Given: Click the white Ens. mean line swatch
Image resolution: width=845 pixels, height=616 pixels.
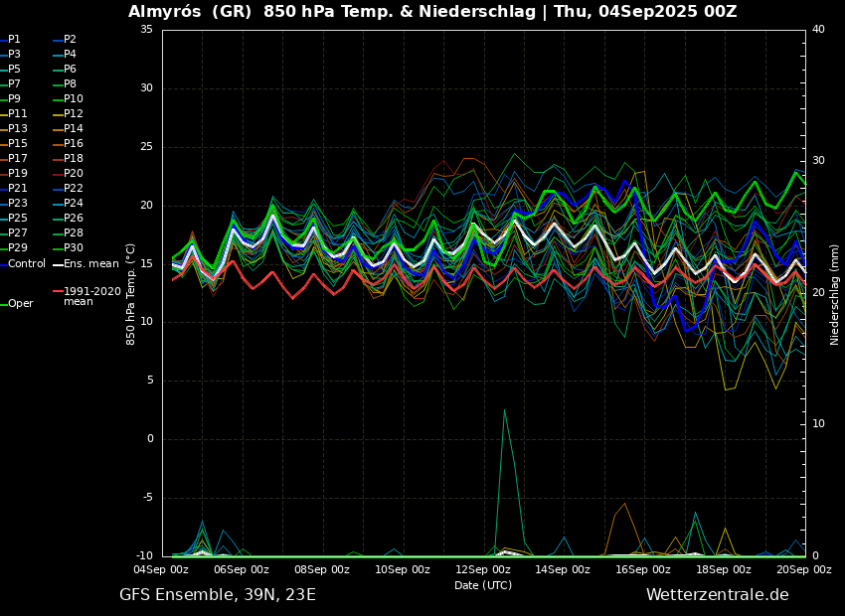Looking at the screenshot, I should tap(58, 264).
